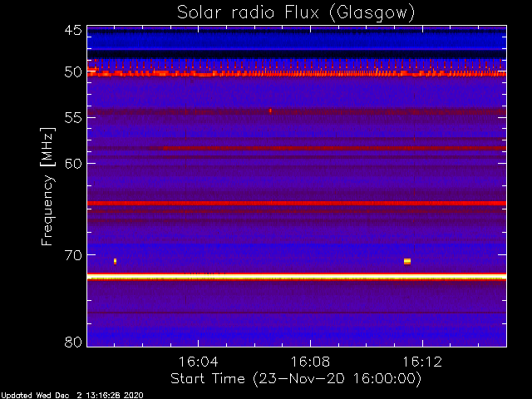532x399 pixels.
Task: Click the 'Frequency [MHz]' axis label
Action: pyautogui.click(x=47, y=186)
